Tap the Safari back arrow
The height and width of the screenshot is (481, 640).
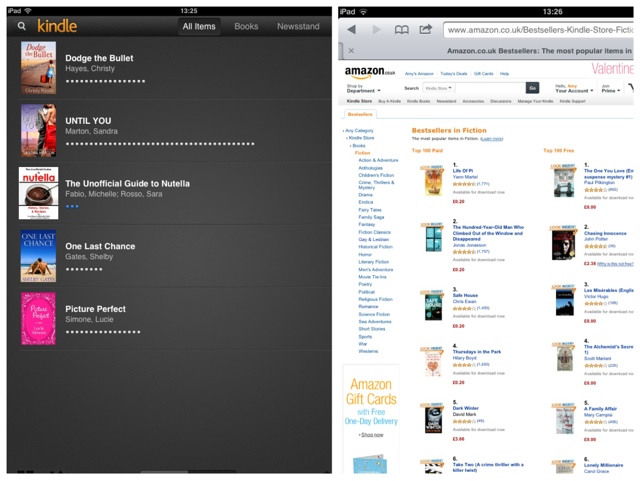(x=351, y=29)
